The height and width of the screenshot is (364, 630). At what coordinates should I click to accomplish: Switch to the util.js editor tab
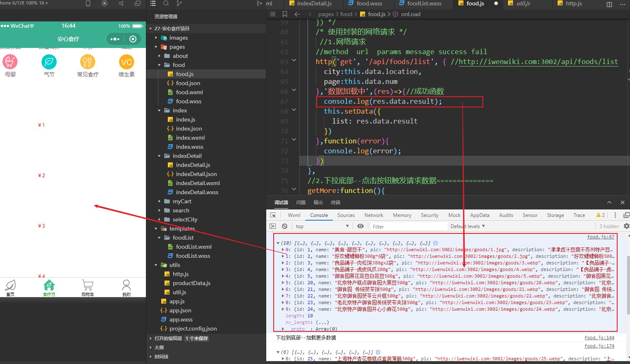pyautogui.click(x=519, y=3)
